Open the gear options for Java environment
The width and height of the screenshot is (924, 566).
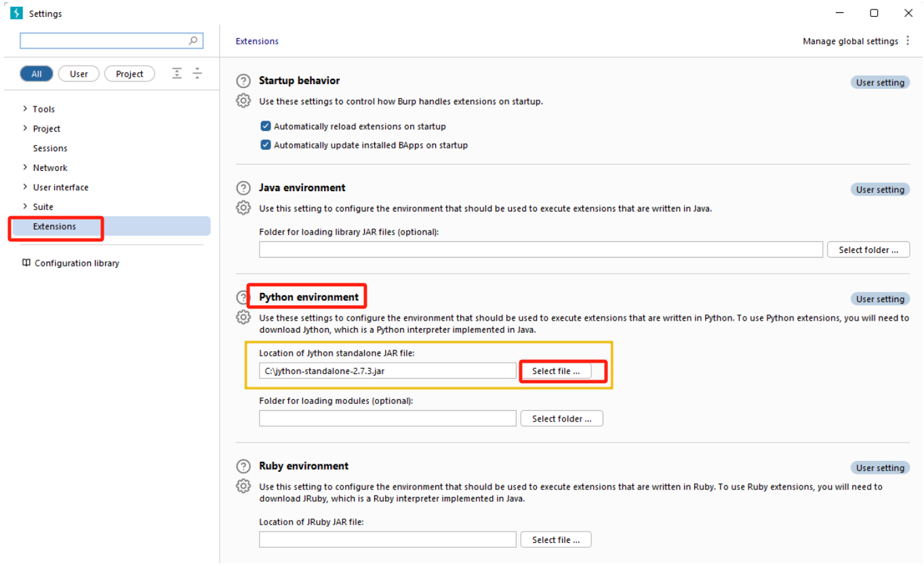click(243, 208)
